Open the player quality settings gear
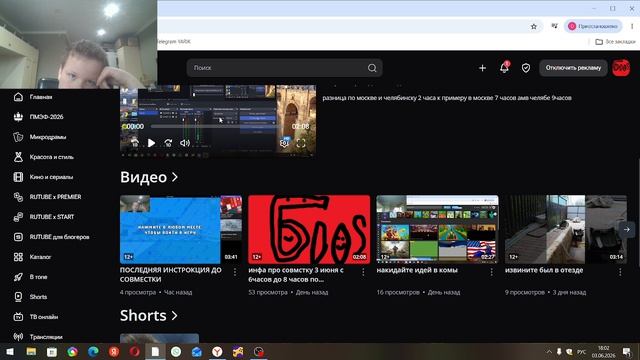Screen dimensions: 640x360 [x=284, y=142]
